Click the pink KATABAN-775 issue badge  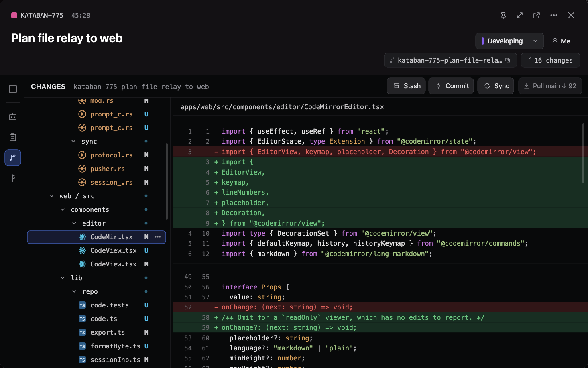pyautogui.click(x=14, y=15)
